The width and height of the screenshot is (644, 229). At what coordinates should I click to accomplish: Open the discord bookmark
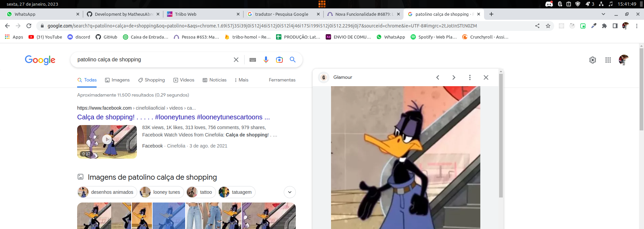pos(79,37)
